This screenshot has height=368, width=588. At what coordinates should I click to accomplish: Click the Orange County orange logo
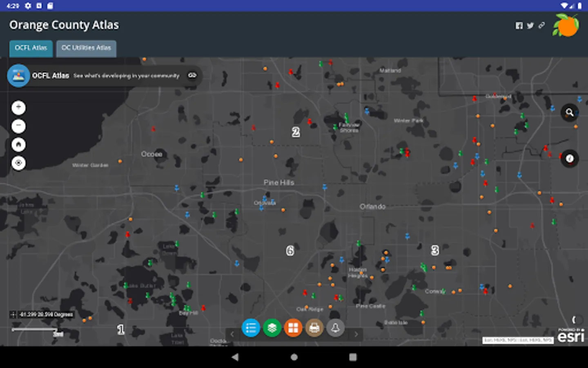(566, 25)
